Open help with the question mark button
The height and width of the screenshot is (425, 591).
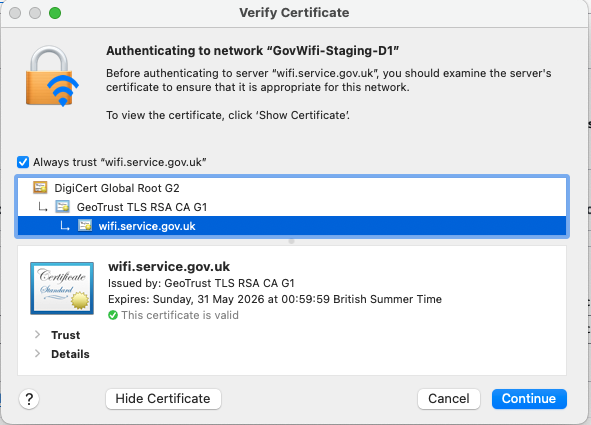[x=29, y=399]
